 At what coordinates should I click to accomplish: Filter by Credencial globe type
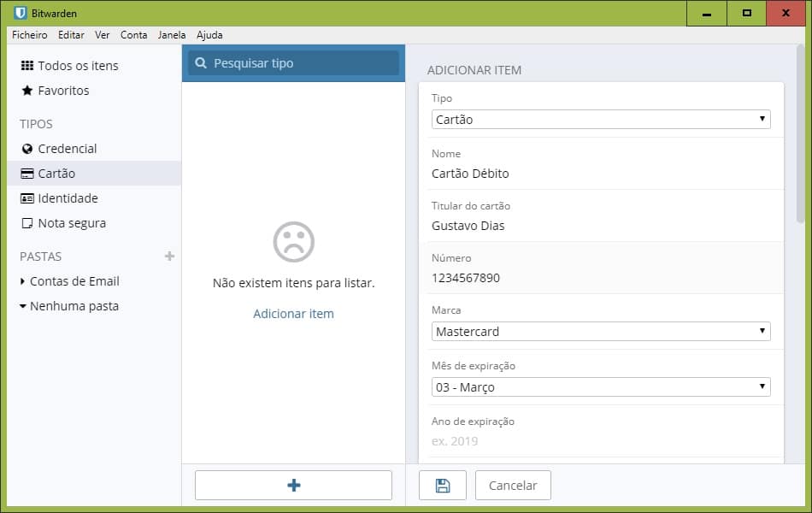(x=67, y=149)
